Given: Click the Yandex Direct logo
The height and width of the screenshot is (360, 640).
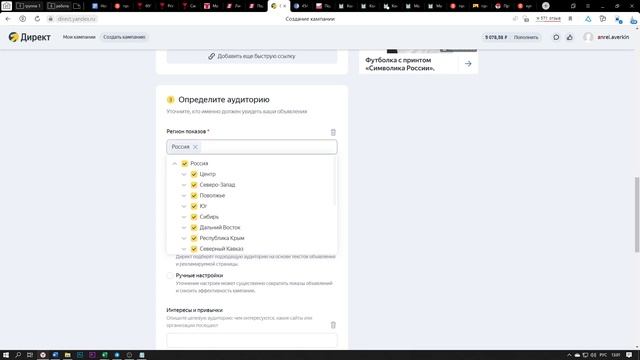Looking at the screenshot, I should click(29, 37).
